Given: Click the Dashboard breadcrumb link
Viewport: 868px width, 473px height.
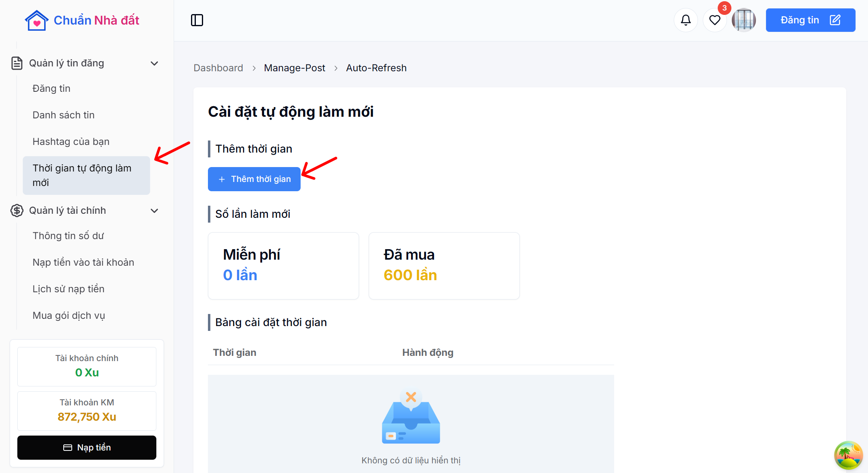Looking at the screenshot, I should (218, 68).
